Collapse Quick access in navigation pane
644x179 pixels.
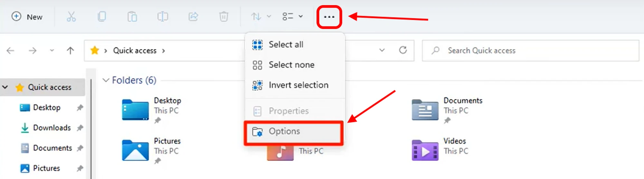click(x=5, y=87)
